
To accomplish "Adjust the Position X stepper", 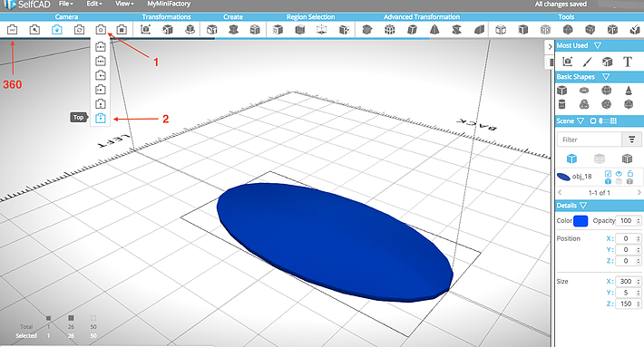I will click(x=639, y=238).
